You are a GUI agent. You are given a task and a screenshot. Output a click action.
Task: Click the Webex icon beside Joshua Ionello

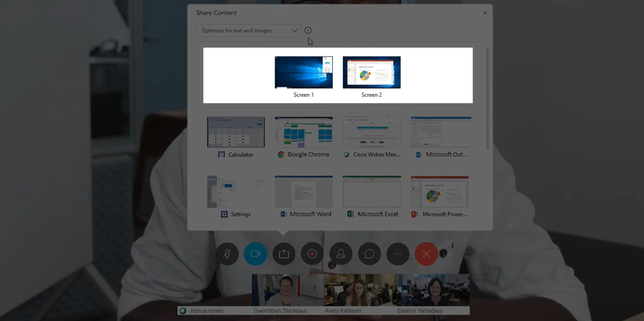click(x=183, y=311)
